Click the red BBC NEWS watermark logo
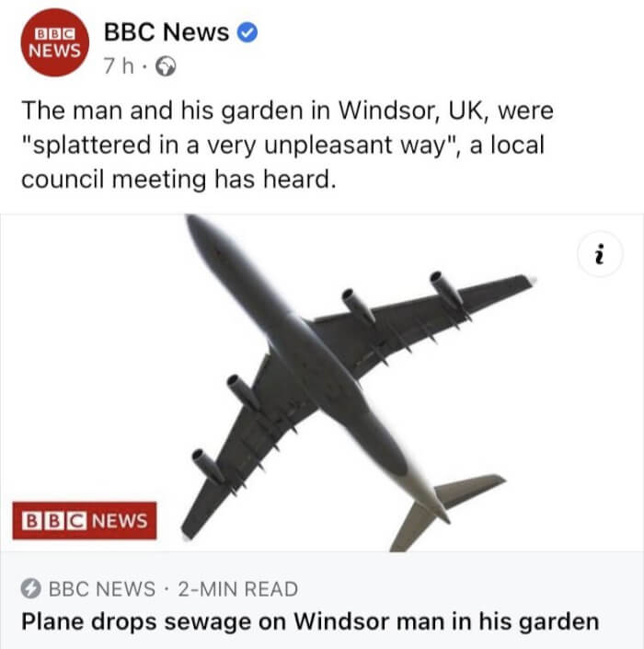The width and height of the screenshot is (644, 649). (85, 521)
